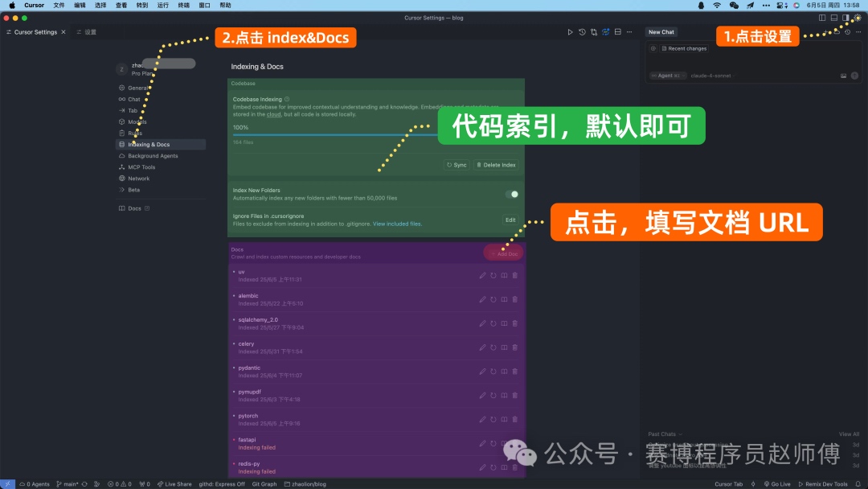Click Edit for .cursorignore files

(x=510, y=220)
